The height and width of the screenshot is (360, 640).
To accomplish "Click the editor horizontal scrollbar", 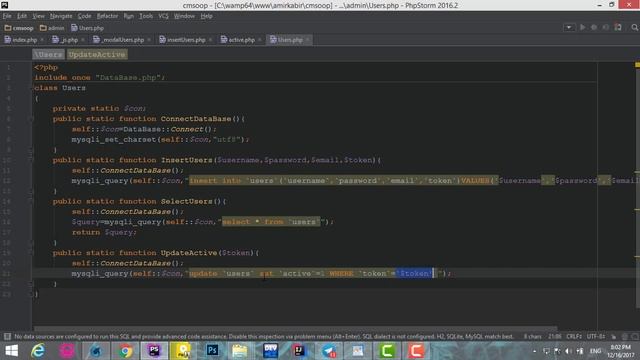I will tap(295, 328).
